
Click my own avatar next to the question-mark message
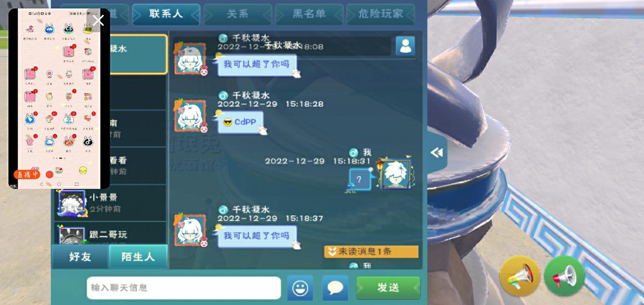pos(396,174)
